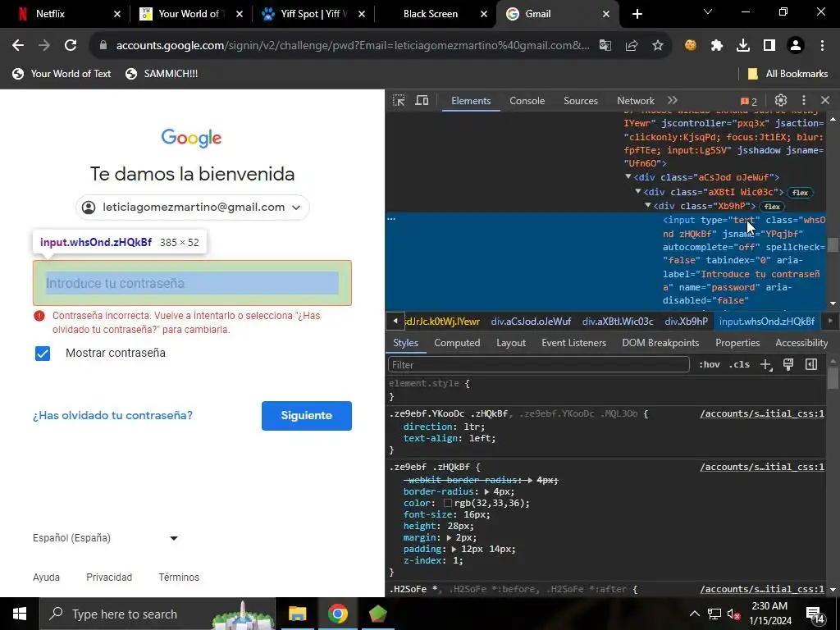Open File Explorer from taskbar
The height and width of the screenshot is (630, 840).
297,614
